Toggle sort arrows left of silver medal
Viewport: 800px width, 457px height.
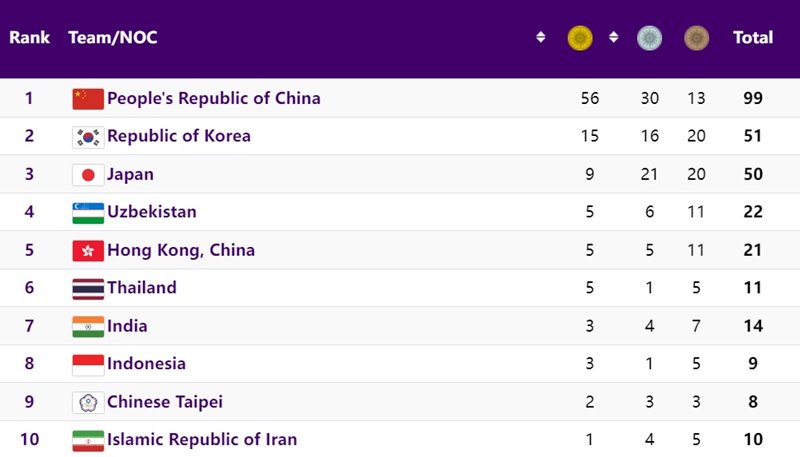(613, 38)
